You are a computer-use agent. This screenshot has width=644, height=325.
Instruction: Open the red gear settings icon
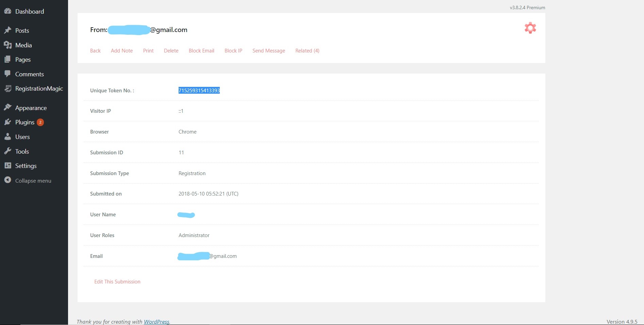[x=530, y=28]
